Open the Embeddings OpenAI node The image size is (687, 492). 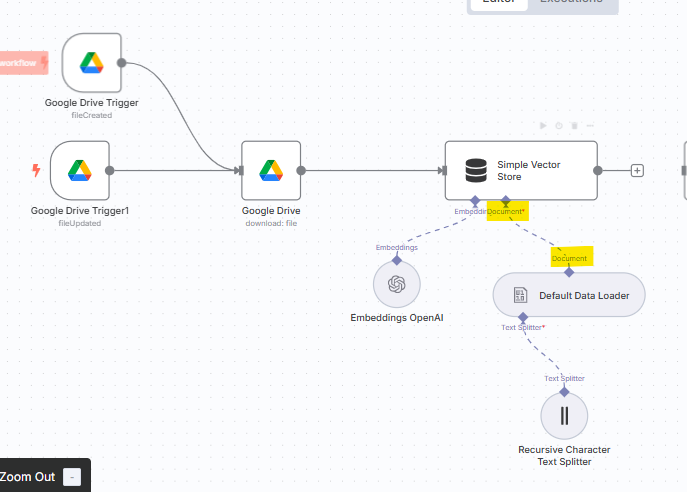(397, 284)
